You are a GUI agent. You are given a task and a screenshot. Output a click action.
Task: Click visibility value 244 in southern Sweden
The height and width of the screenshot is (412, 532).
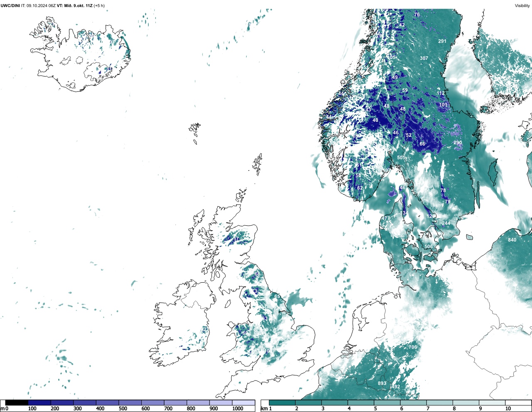446,223
